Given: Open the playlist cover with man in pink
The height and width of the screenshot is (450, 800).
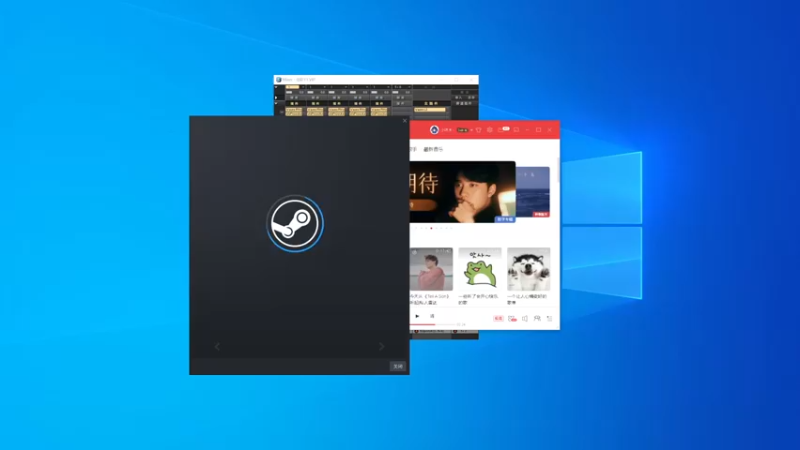Looking at the screenshot, I should 431,269.
